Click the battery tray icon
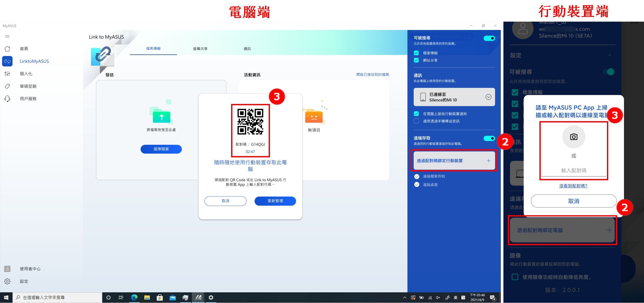This screenshot has width=644, height=303. 422,298
